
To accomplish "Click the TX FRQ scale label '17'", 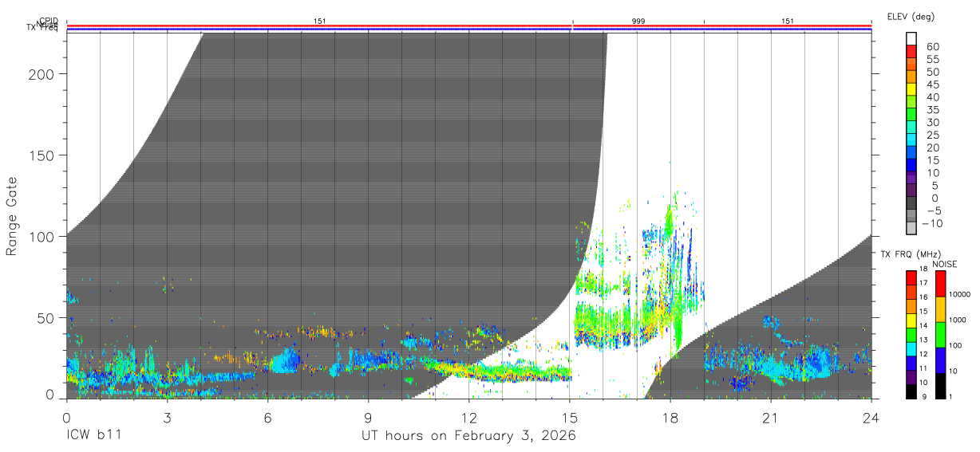I will click(x=924, y=283).
